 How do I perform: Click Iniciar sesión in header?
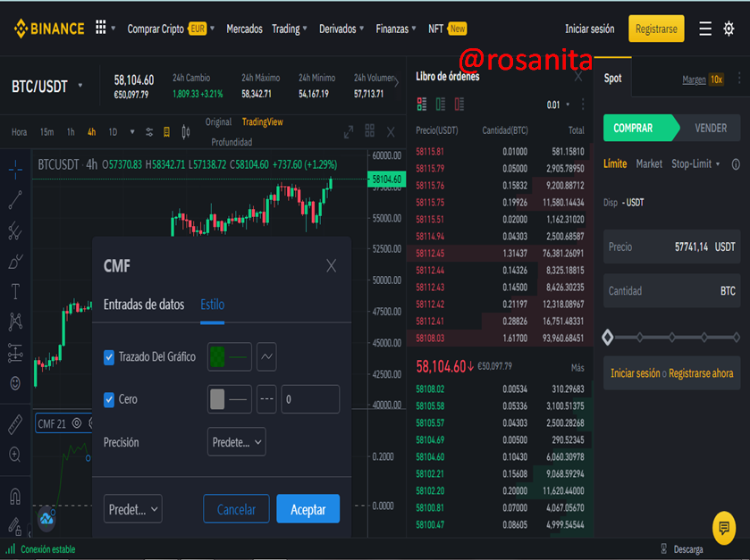[x=590, y=29]
